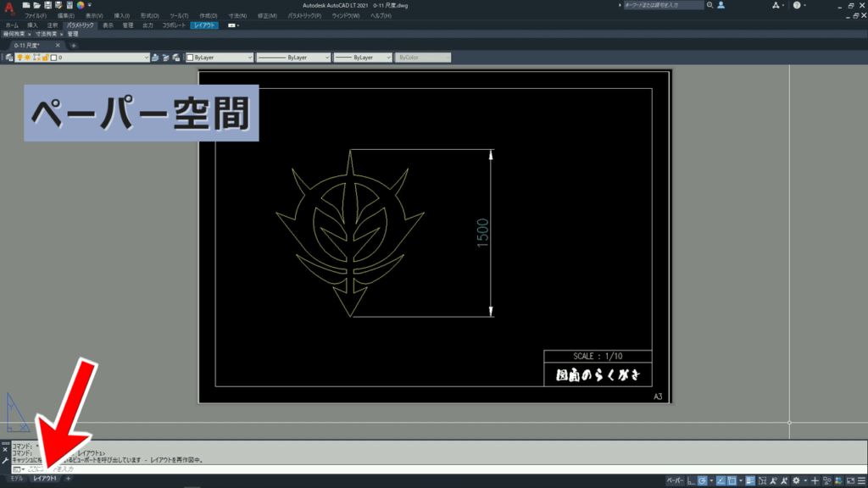
Task: Click the keyword search input field
Action: (663, 5)
